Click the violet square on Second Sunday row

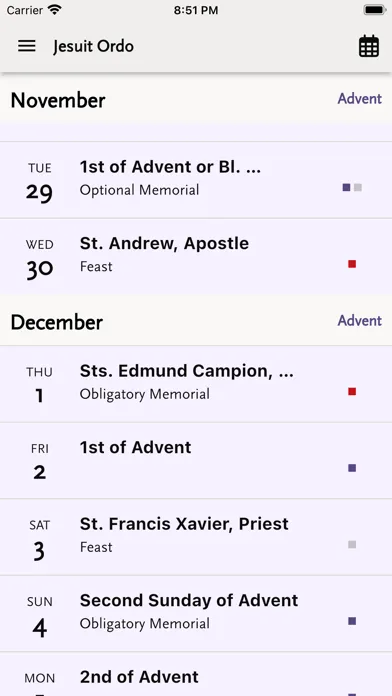(x=352, y=621)
